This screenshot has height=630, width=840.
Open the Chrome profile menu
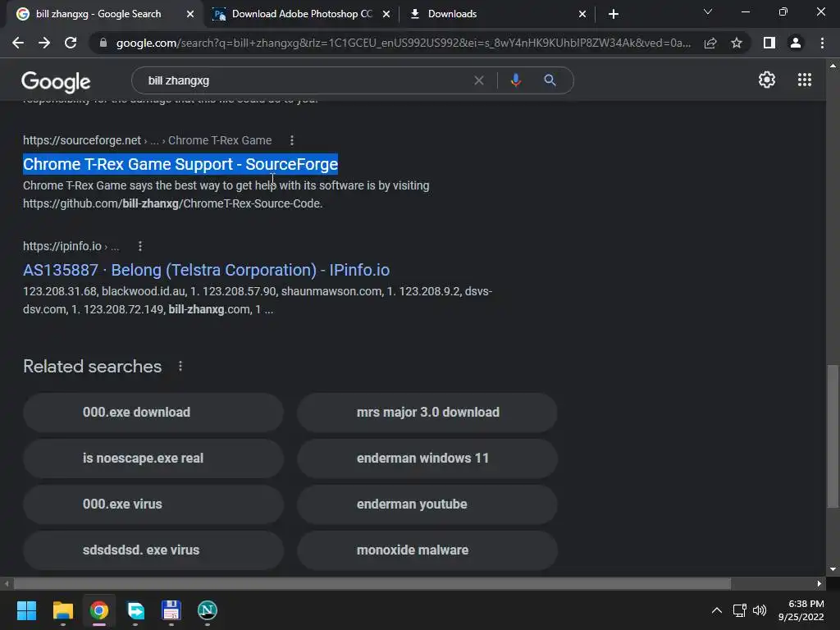click(x=796, y=43)
